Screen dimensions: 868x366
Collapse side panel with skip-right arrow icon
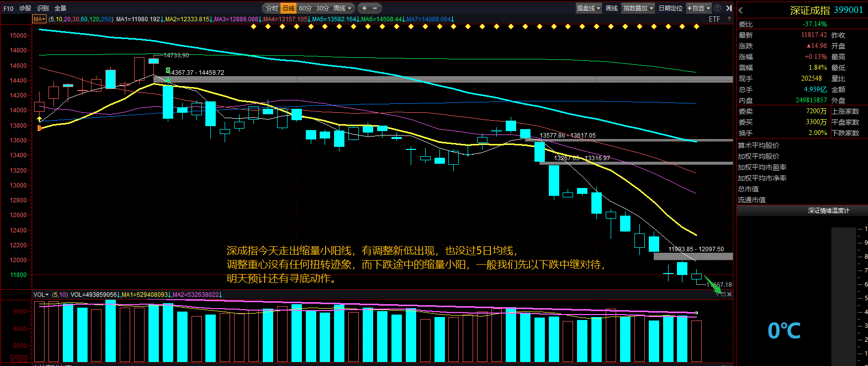[x=729, y=8]
